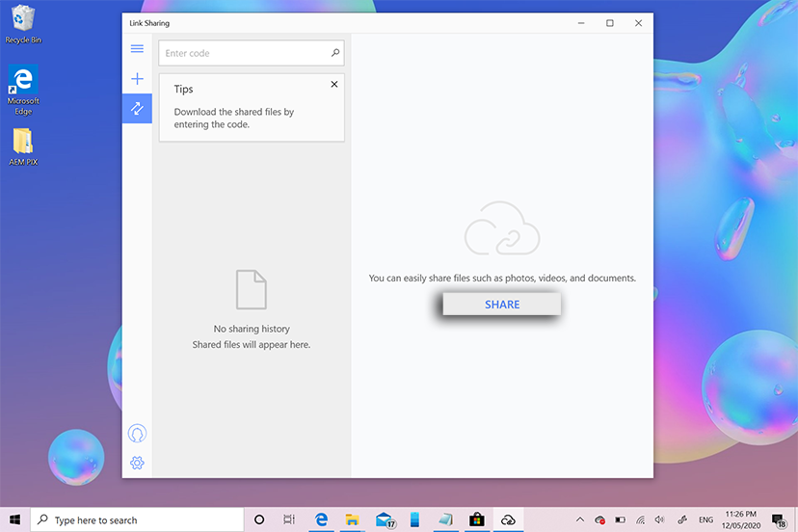
Task: Open the Mail app in the taskbar
Action: pyautogui.click(x=384, y=519)
